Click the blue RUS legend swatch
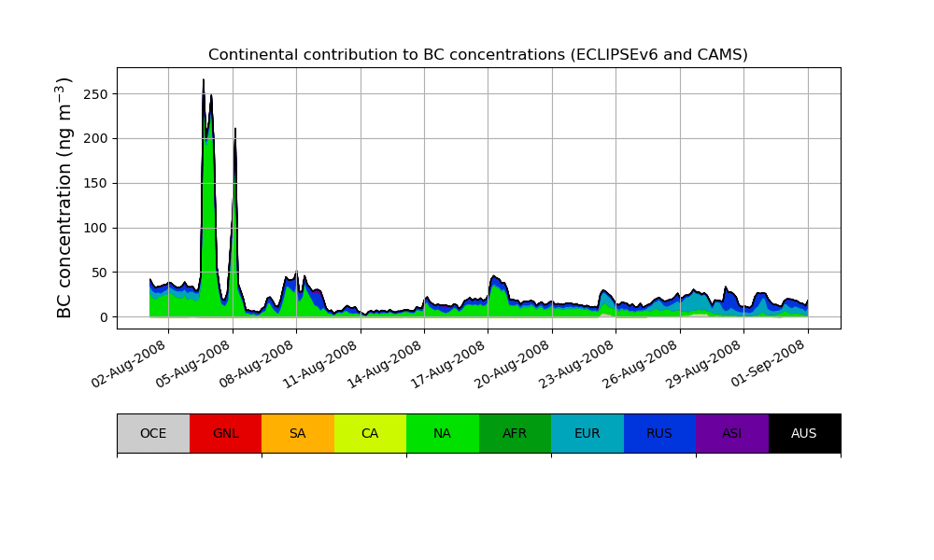Screen dimensions: 934x560 tap(659, 433)
